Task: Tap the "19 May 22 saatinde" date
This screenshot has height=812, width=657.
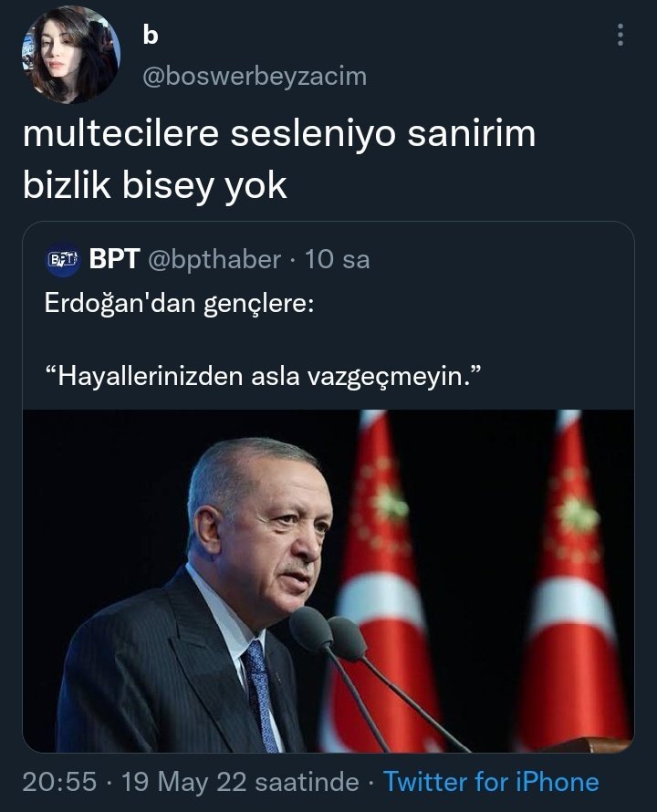Action: click(240, 782)
